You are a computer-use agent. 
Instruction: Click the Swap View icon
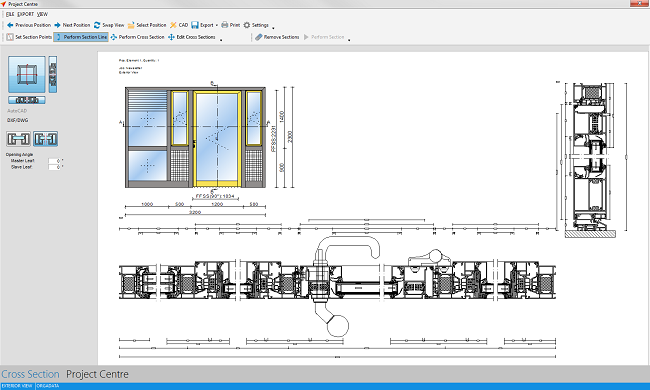tap(97, 25)
